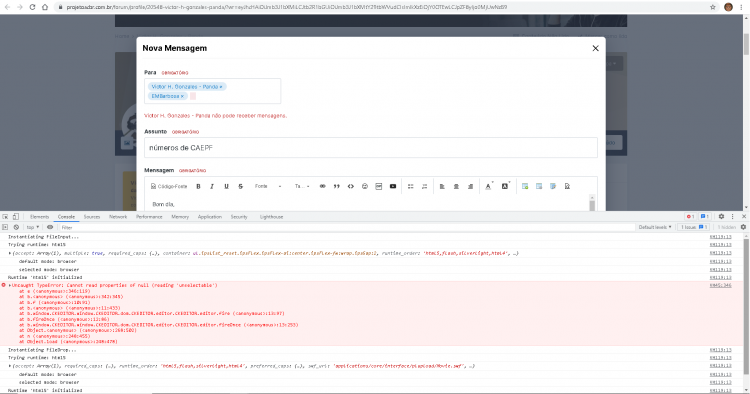Viewport: 750px width, 394px height.
Task: Insert a numbered list in editor
Action: [x=424, y=186]
